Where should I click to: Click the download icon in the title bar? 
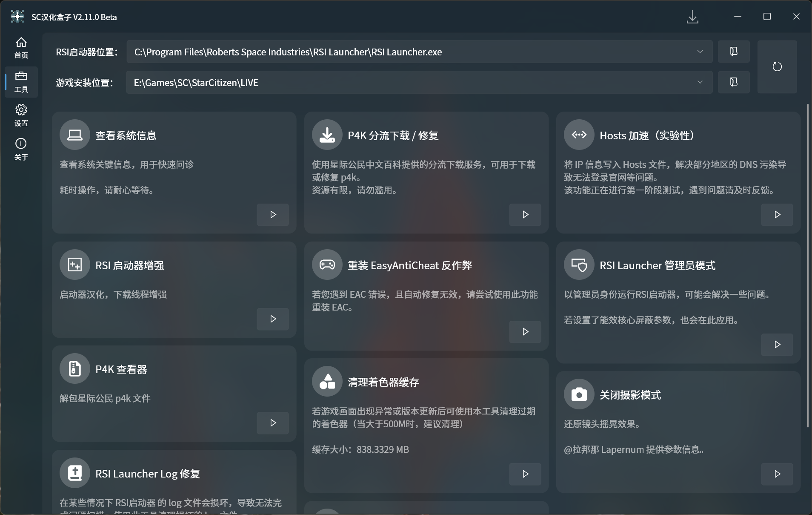[x=692, y=17]
